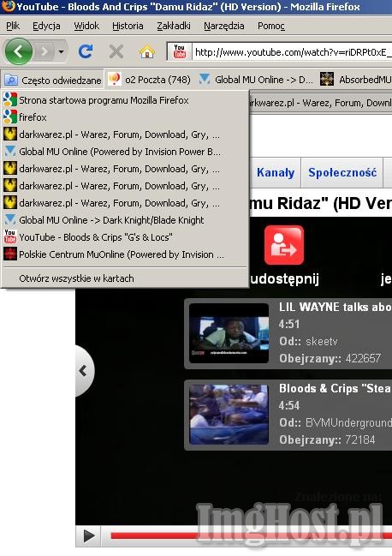Play the video with the play button
Image resolution: width=392 pixels, height=556 pixels.
(x=88, y=535)
